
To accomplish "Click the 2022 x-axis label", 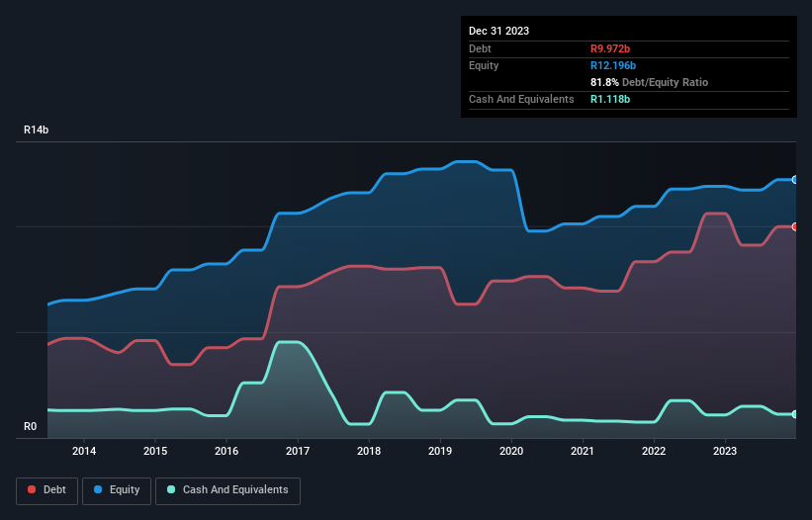I will (654, 451).
